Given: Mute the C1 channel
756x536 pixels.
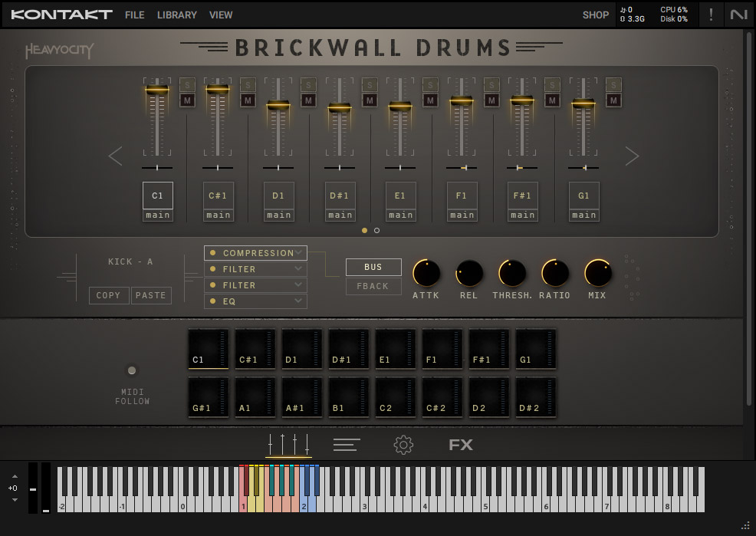Looking at the screenshot, I should [x=187, y=100].
